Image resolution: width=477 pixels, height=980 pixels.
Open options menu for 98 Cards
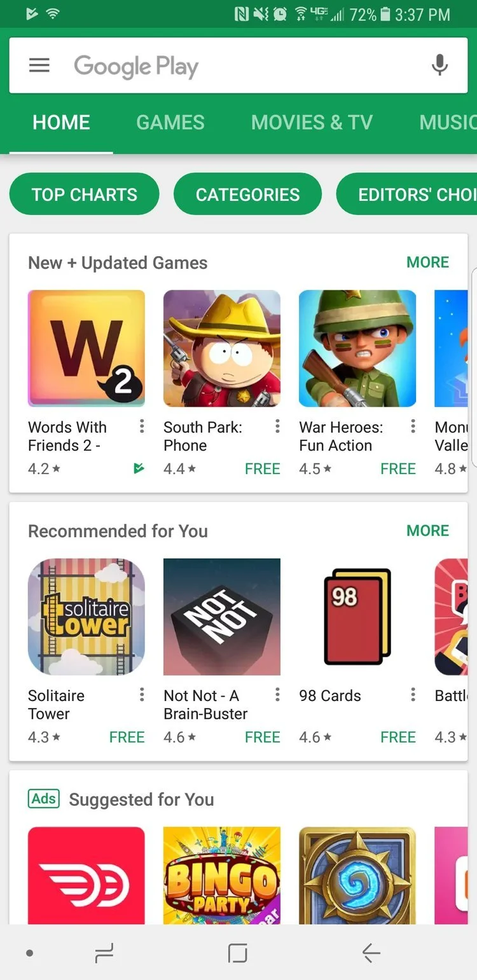[x=413, y=695]
